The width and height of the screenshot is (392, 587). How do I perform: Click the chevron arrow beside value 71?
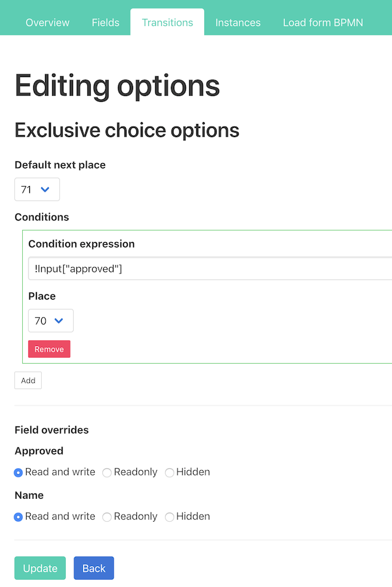[x=46, y=189]
